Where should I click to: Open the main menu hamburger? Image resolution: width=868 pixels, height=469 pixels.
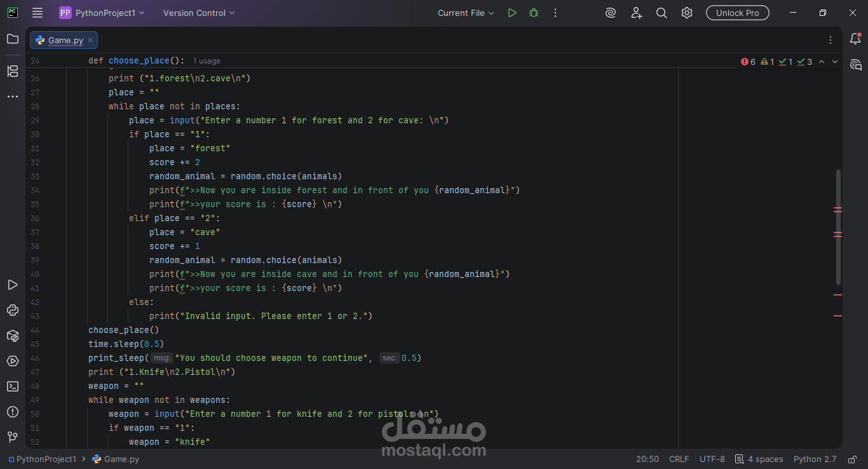pos(37,12)
